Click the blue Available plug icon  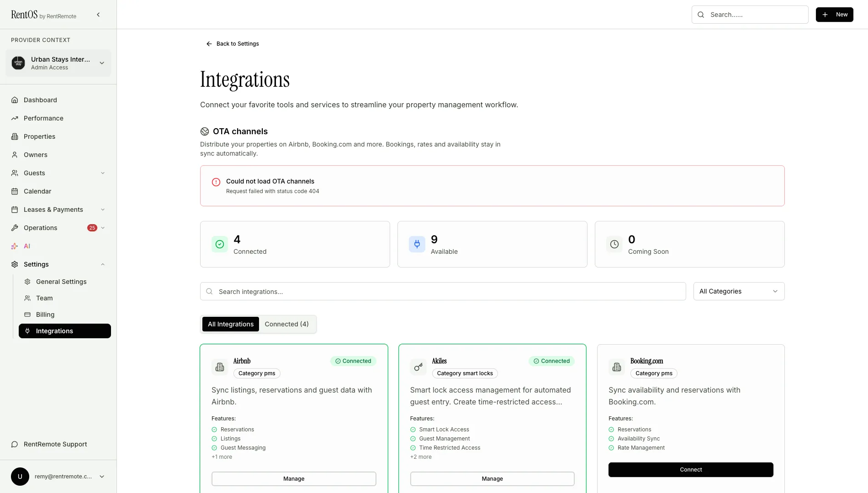pyautogui.click(x=417, y=244)
